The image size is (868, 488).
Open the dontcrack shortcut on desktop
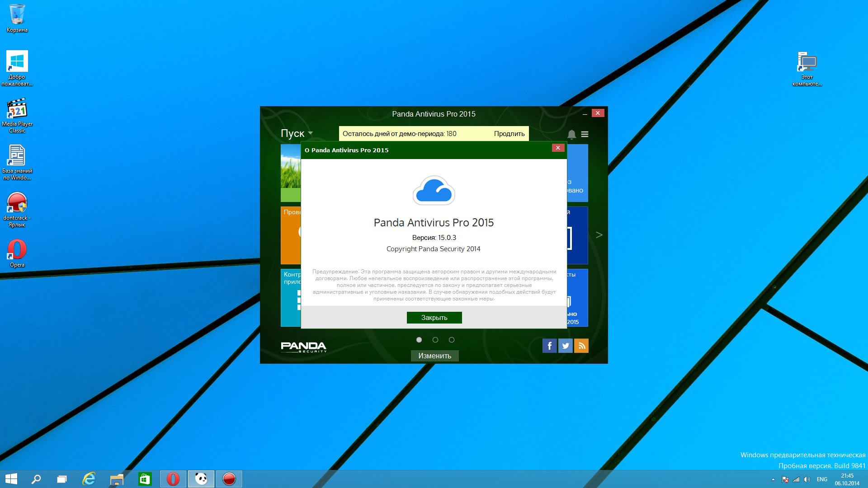coord(17,209)
